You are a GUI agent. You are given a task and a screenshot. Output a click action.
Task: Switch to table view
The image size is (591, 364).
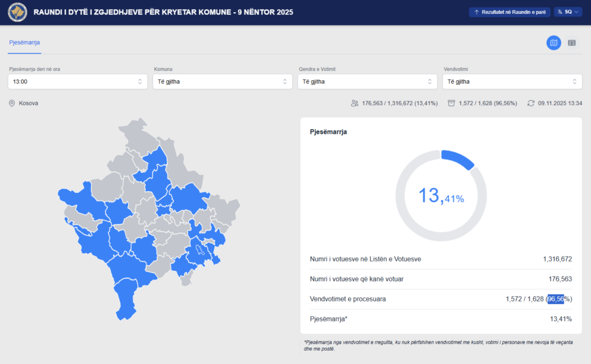click(572, 43)
